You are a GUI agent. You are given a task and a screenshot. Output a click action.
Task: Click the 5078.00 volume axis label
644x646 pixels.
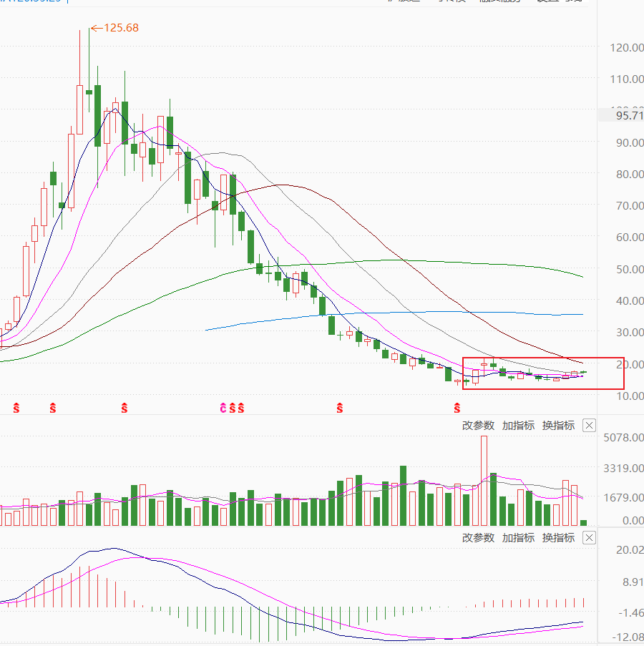[x=623, y=437]
